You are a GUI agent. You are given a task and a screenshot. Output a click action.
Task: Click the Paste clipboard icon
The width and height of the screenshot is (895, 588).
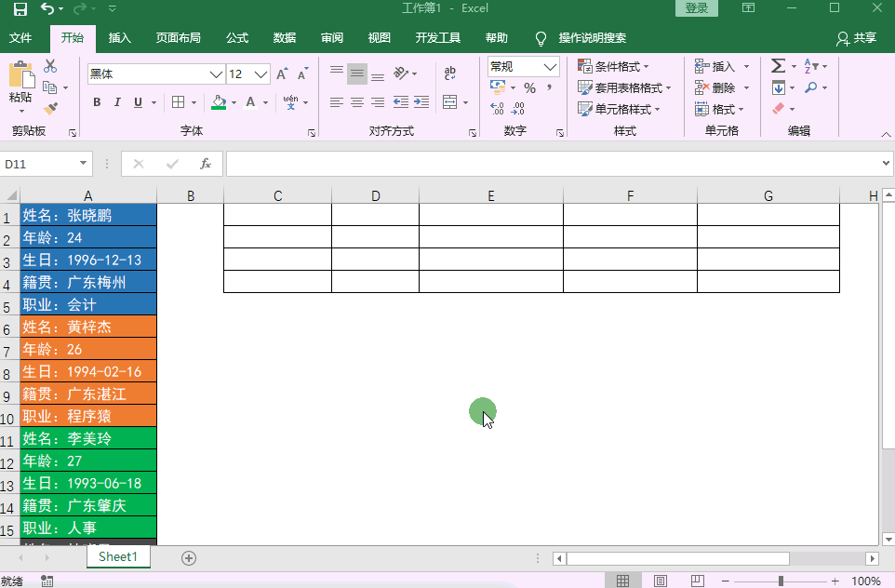click(x=21, y=75)
